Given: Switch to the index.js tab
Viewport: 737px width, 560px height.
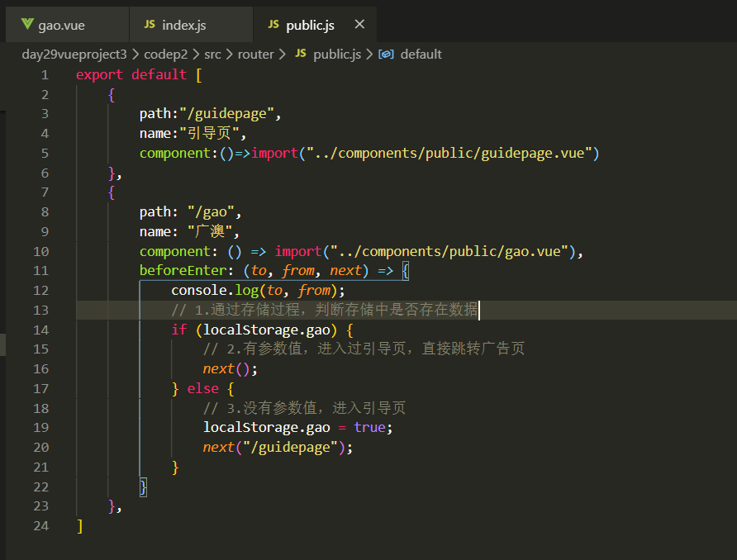Looking at the screenshot, I should (192, 25).
